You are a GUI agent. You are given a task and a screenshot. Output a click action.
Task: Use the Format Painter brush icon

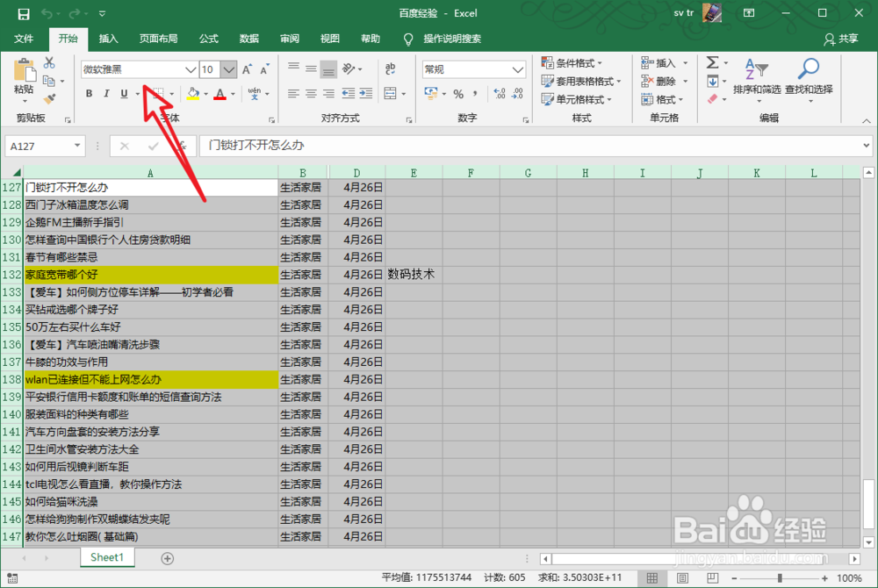[x=49, y=99]
